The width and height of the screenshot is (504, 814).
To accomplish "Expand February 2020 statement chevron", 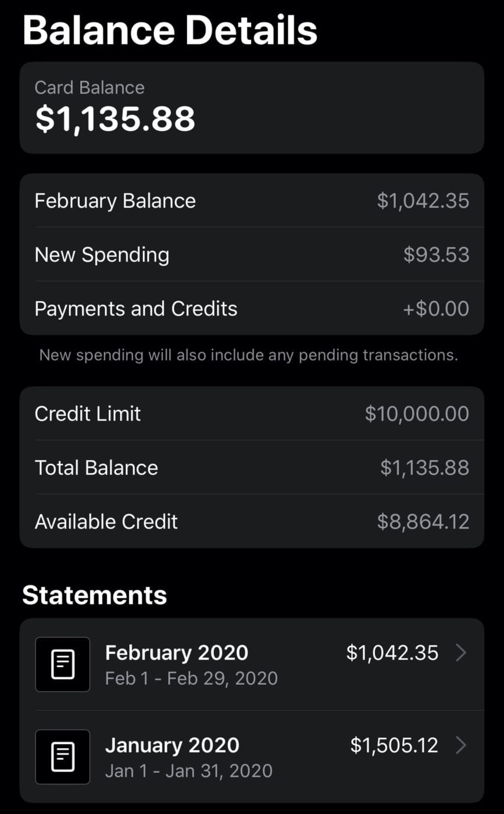I will coord(461,653).
